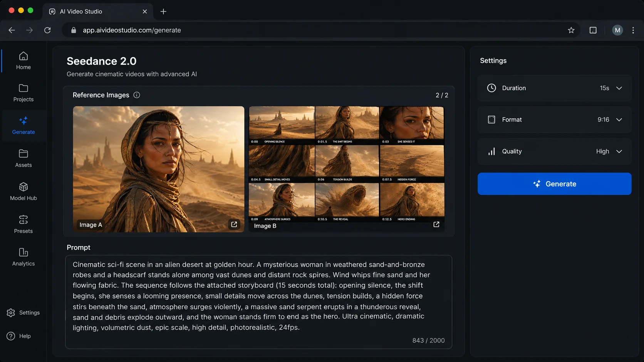Screen dimensions: 644x362
Task: Open the profile avatar M
Action: [x=617, y=30]
